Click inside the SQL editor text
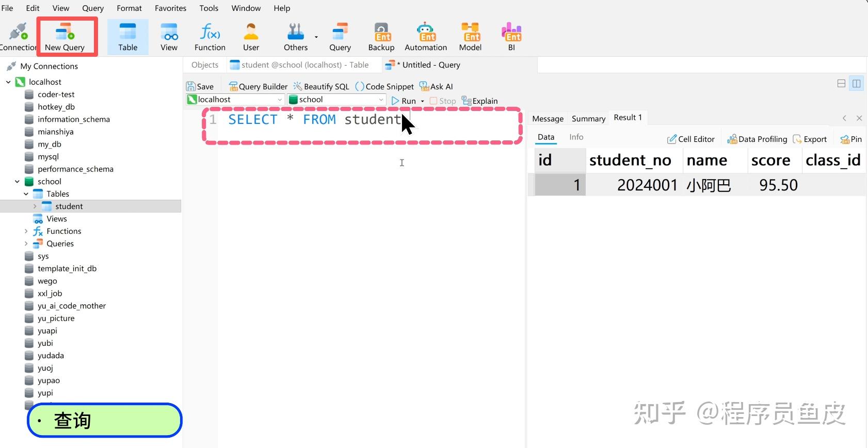868x448 pixels. click(315, 120)
